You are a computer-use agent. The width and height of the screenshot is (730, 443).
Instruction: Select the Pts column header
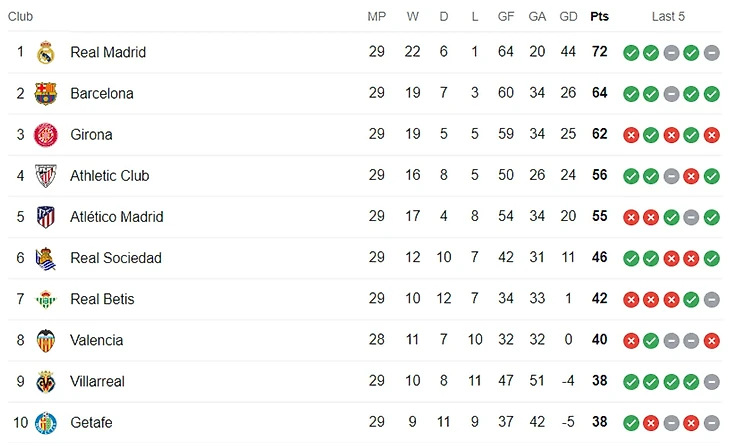coord(599,17)
